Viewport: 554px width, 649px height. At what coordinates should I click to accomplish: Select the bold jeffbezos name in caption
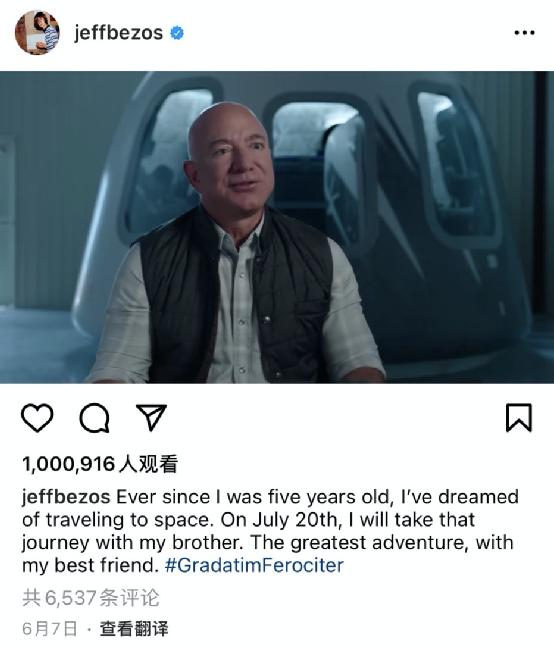click(66, 497)
